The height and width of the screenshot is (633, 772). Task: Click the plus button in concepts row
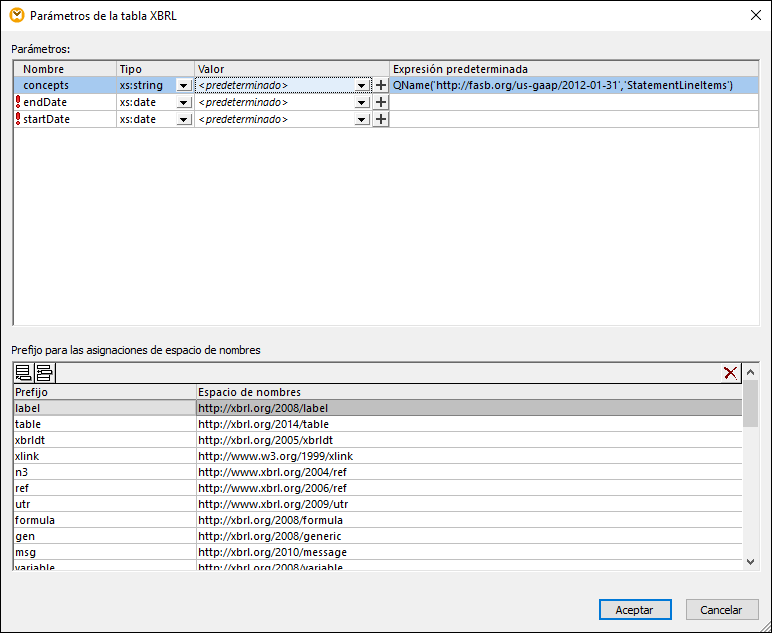[x=380, y=86]
